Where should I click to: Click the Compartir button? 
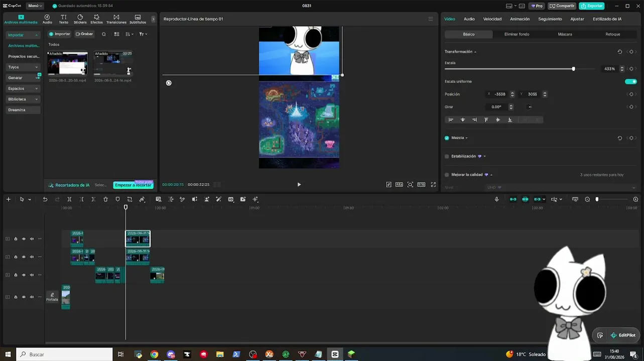pyautogui.click(x=562, y=6)
